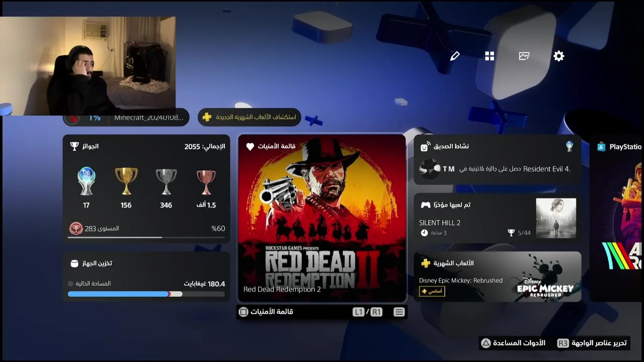Click the gold count 156
Screen dimensions: 644x362
126,205
